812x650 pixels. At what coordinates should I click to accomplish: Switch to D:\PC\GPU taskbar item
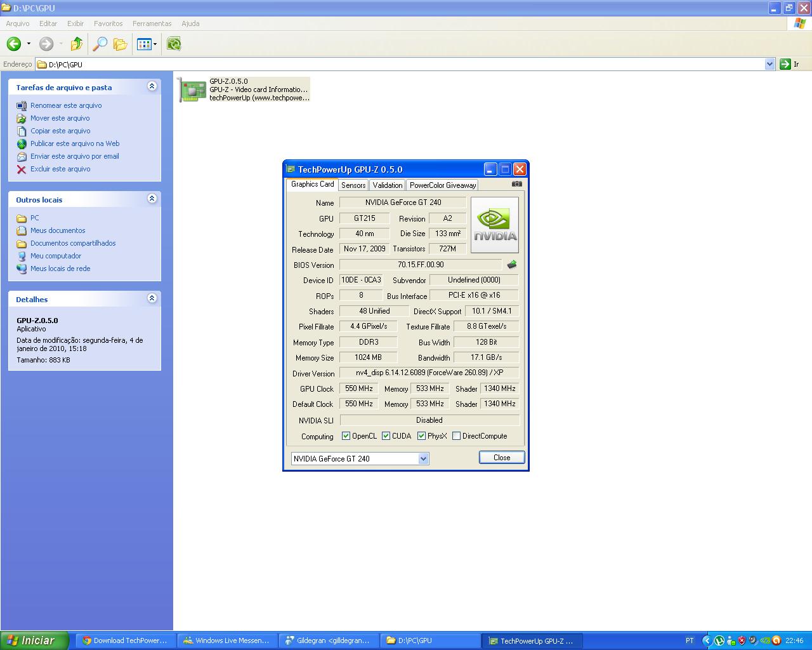[x=431, y=640]
